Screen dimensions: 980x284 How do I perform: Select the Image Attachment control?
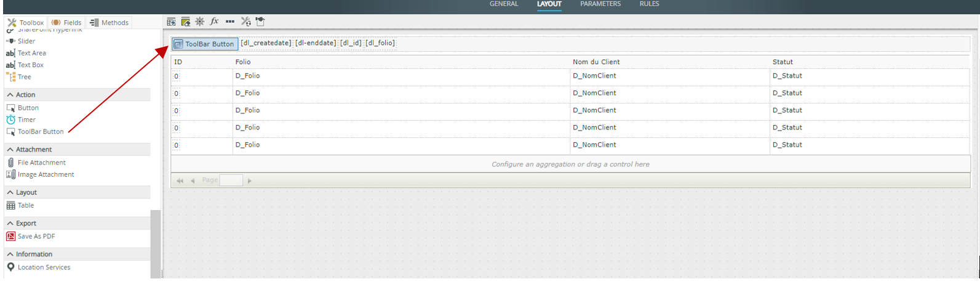[x=46, y=175]
